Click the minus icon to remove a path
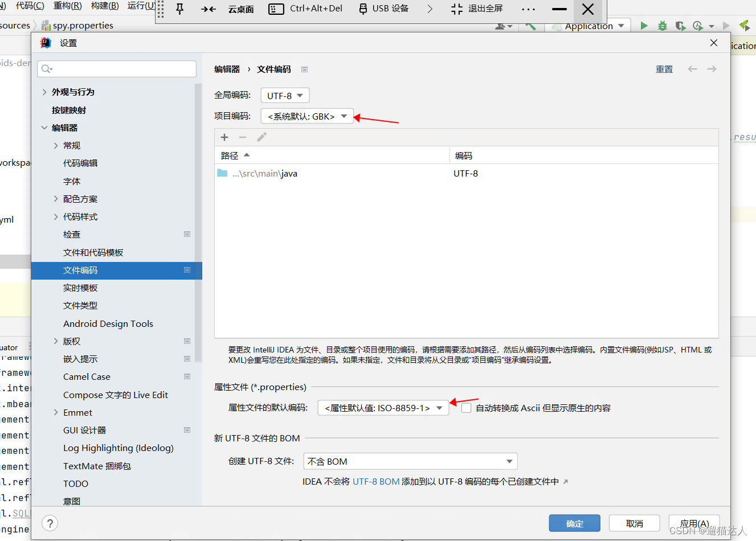The height and width of the screenshot is (541, 756). (243, 137)
